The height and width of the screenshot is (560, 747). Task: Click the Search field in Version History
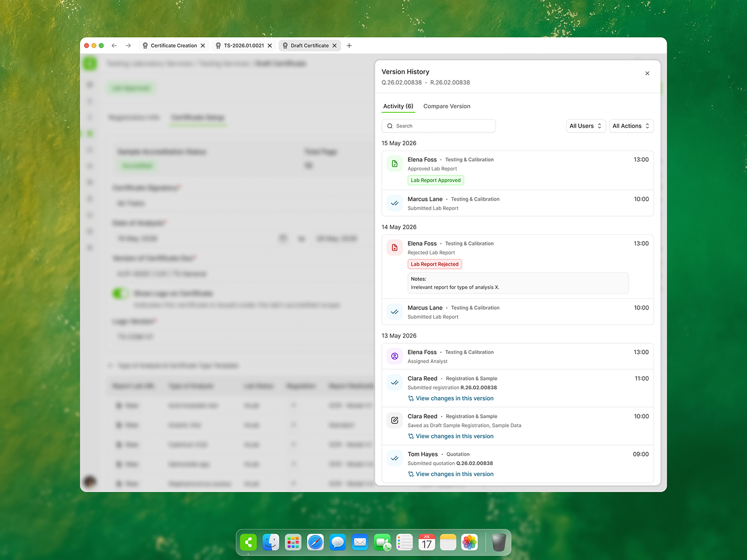tap(439, 126)
